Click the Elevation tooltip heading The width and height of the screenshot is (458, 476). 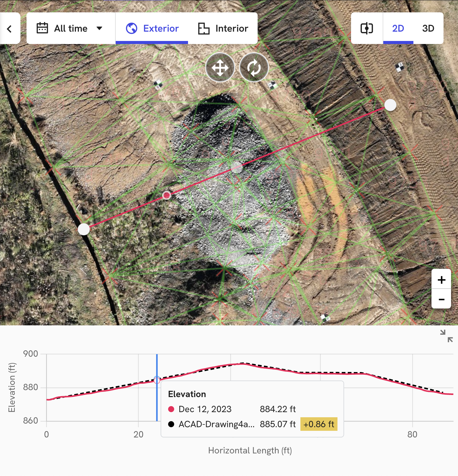pos(187,394)
